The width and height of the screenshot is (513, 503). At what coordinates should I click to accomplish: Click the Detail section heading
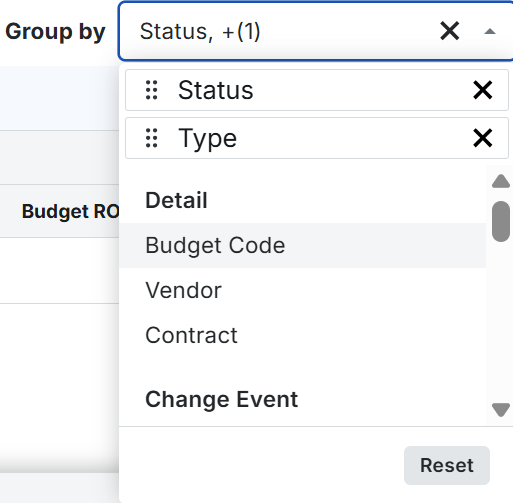(176, 200)
